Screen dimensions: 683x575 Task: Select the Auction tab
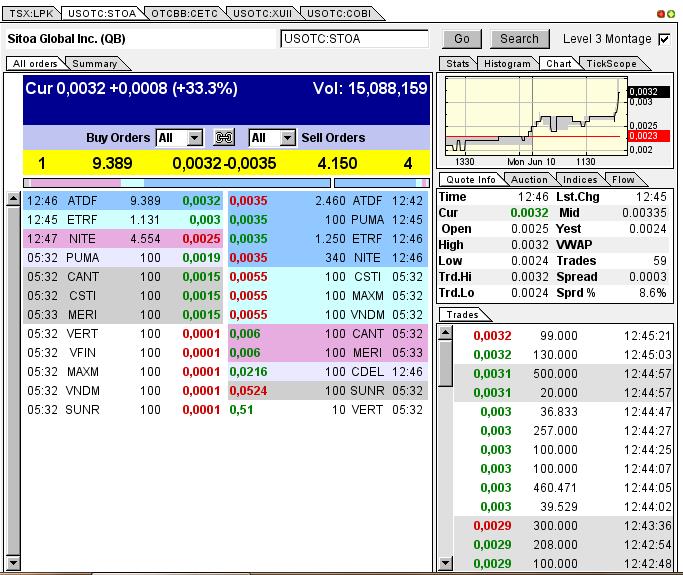tap(529, 180)
